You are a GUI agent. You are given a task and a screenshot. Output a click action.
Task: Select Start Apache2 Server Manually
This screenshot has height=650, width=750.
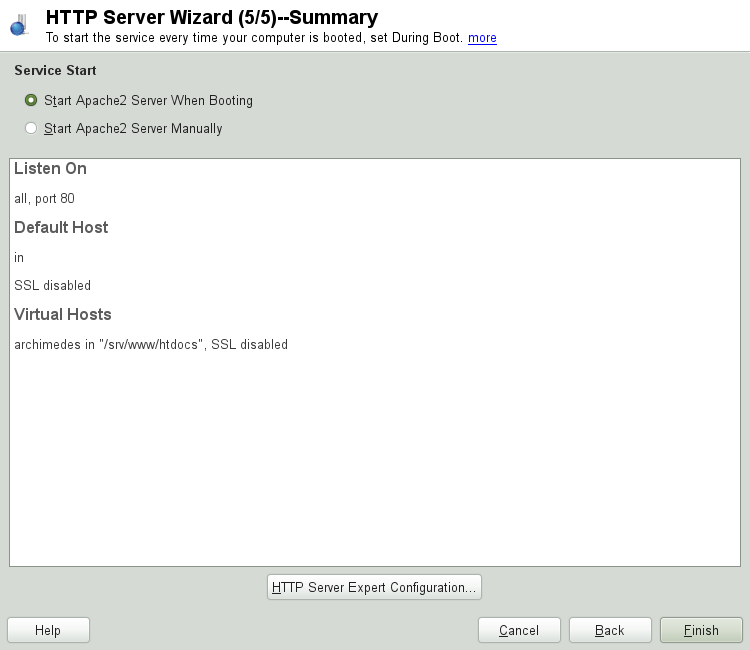123,128
